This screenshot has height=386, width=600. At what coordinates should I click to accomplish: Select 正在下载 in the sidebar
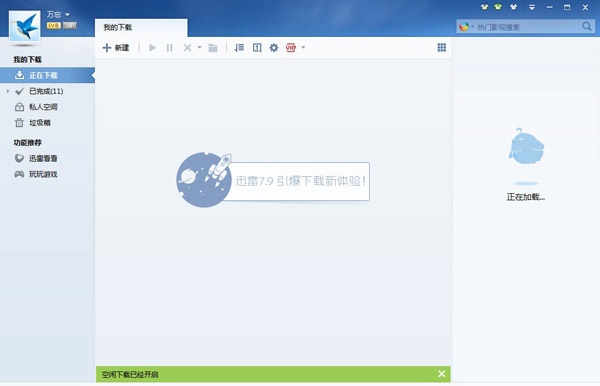click(x=47, y=75)
